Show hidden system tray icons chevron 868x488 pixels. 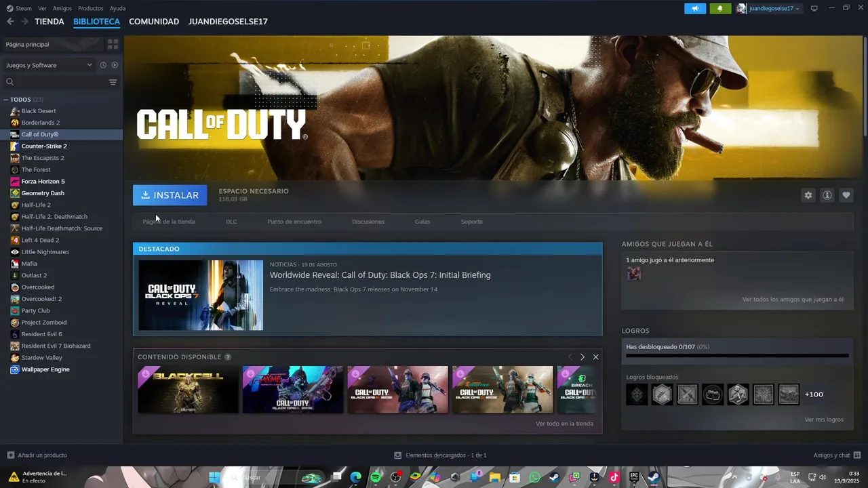(734, 477)
